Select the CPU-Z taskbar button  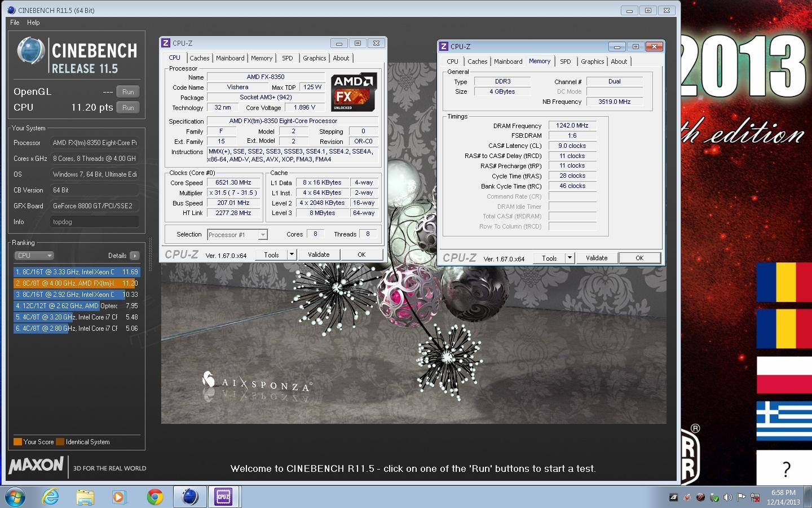pos(224,497)
